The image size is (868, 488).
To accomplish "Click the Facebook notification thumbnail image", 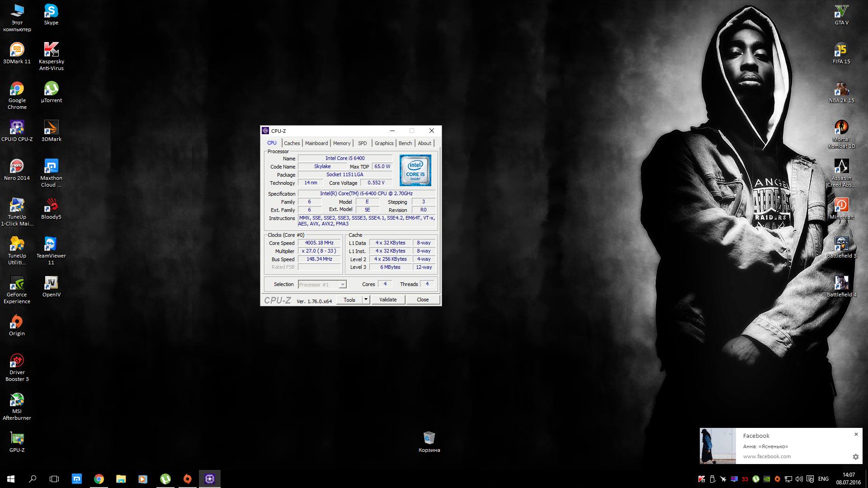I will point(717,446).
